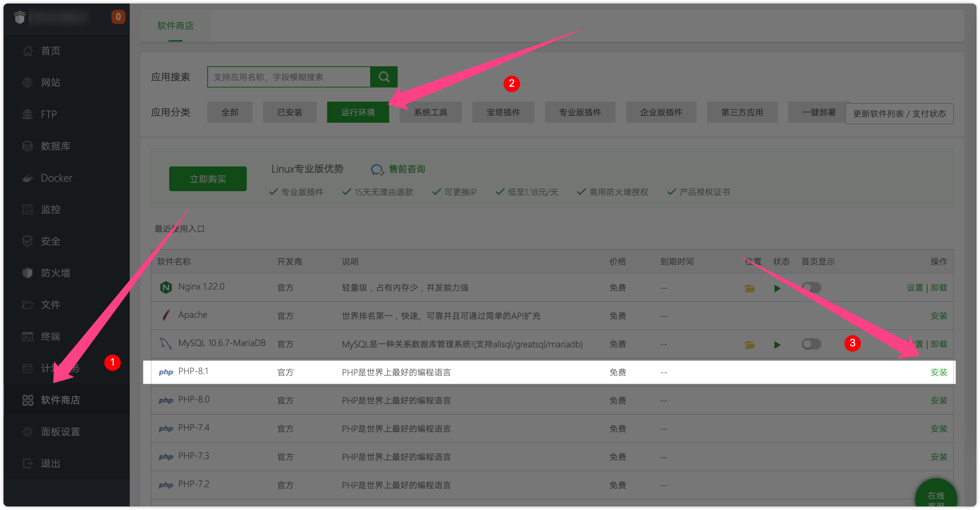Open 数据库 in the sidebar
The width and height of the screenshot is (980, 510).
(55, 146)
